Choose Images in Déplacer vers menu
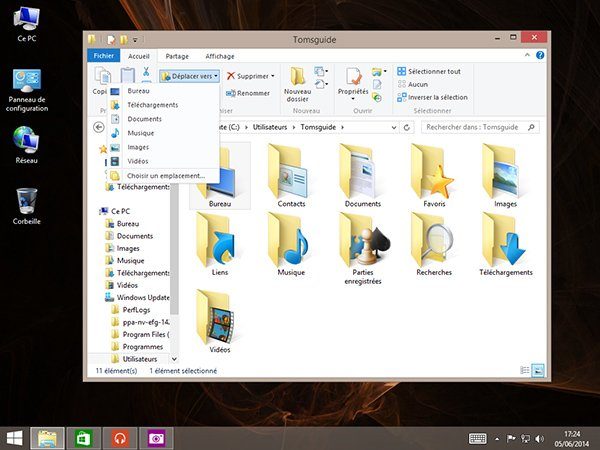The image size is (600, 450). tap(163, 147)
